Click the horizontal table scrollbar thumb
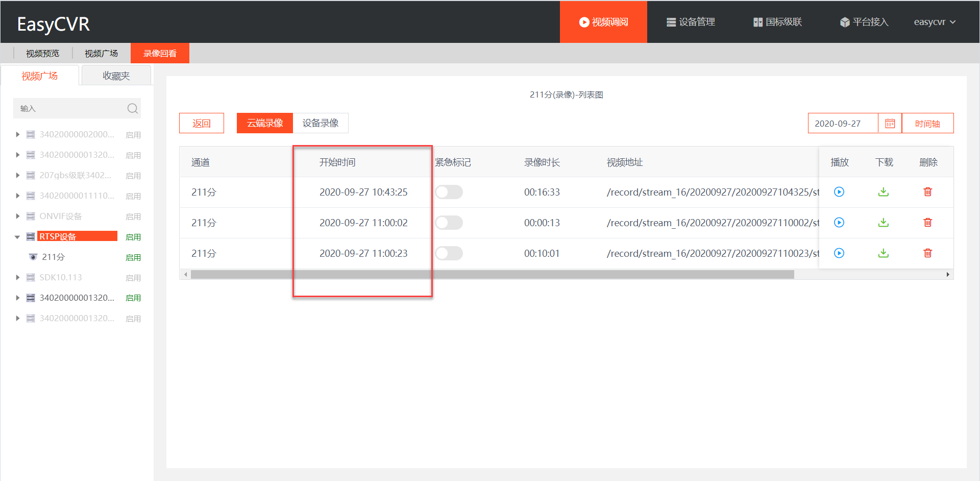This screenshot has width=980, height=481. pyautogui.click(x=493, y=275)
